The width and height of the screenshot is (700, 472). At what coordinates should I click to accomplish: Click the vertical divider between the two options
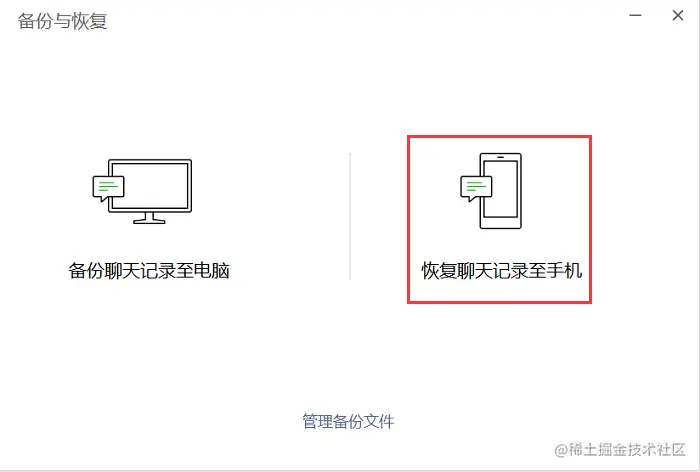pyautogui.click(x=350, y=217)
